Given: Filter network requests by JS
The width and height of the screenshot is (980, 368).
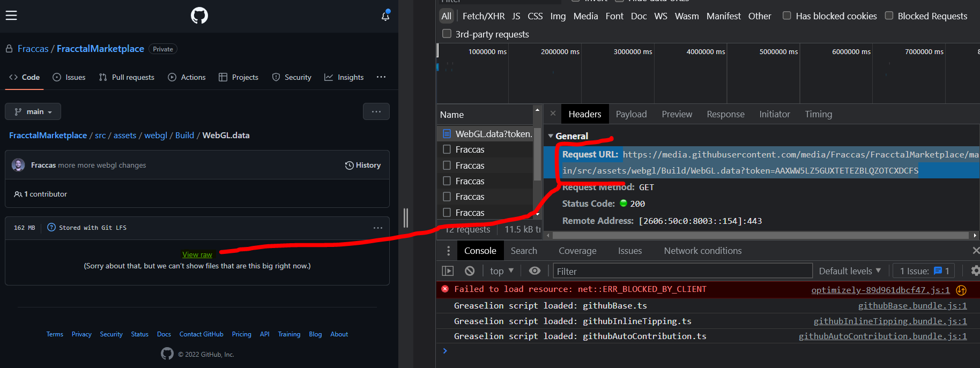Looking at the screenshot, I should pos(516,16).
